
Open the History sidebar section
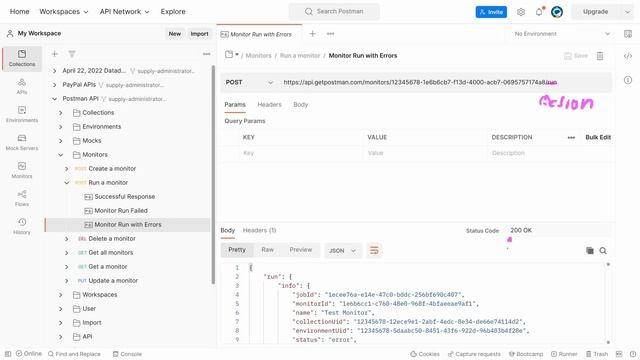(22, 226)
